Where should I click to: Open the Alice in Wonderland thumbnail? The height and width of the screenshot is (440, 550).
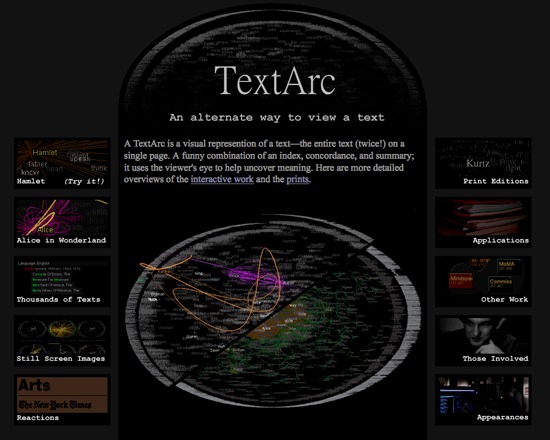[62, 222]
